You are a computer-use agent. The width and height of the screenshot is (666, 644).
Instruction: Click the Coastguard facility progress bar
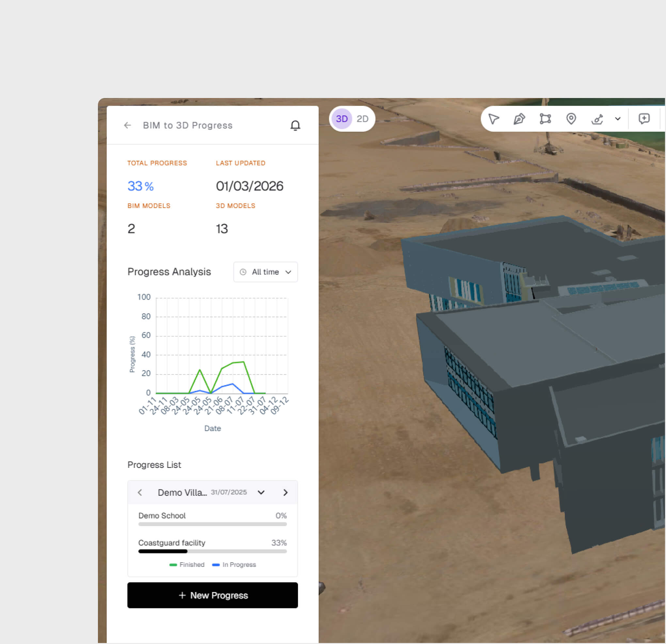[213, 552]
